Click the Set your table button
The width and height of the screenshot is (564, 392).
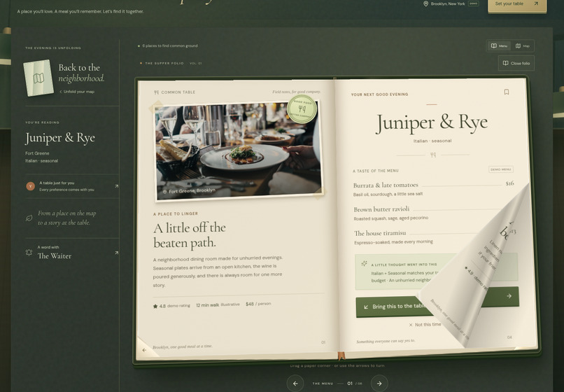pyautogui.click(x=517, y=5)
